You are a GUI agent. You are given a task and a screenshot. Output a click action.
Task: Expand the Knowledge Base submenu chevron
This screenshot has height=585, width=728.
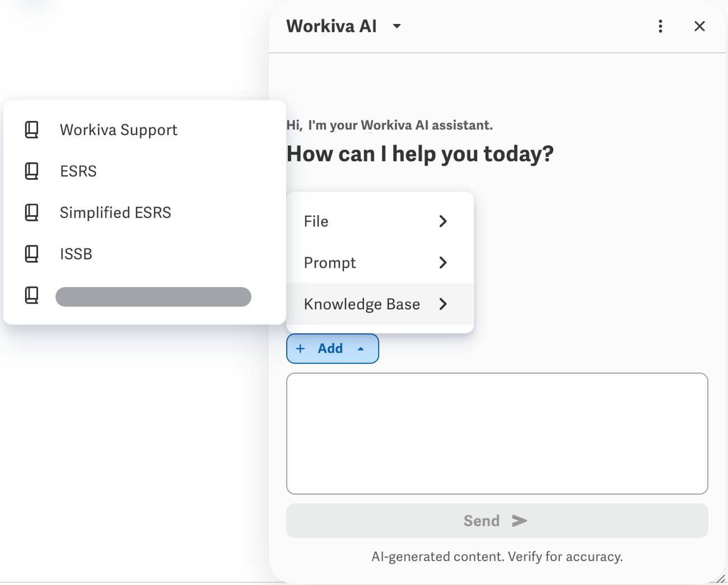point(444,304)
